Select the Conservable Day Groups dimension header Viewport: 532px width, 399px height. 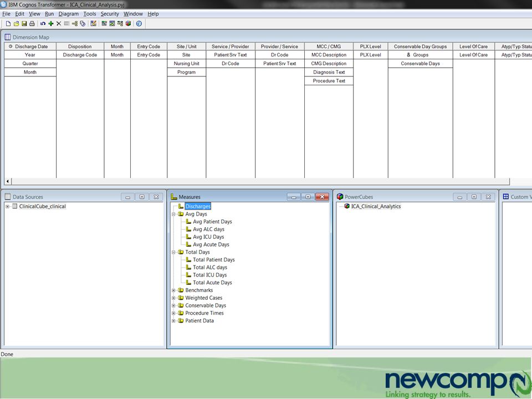pos(421,47)
